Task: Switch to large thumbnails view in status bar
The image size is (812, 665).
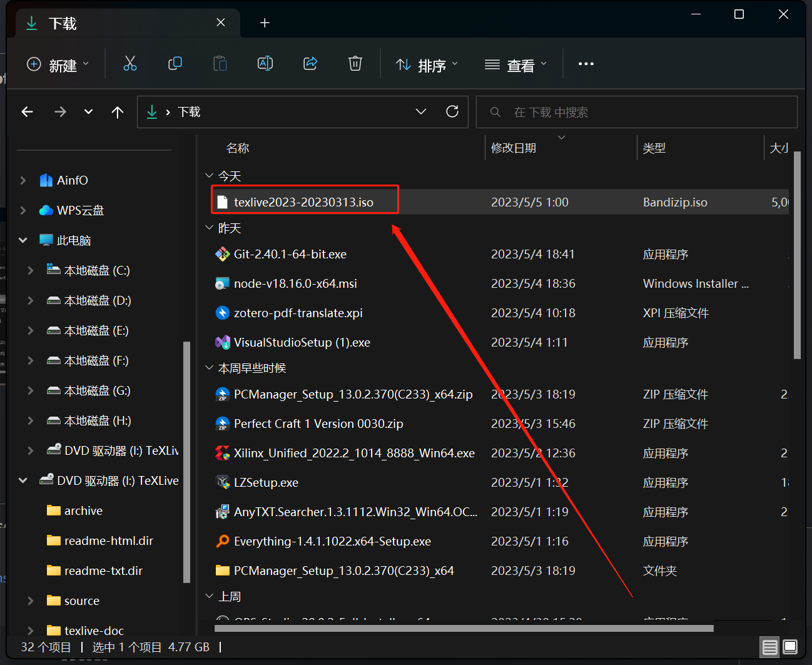Action: [x=790, y=647]
